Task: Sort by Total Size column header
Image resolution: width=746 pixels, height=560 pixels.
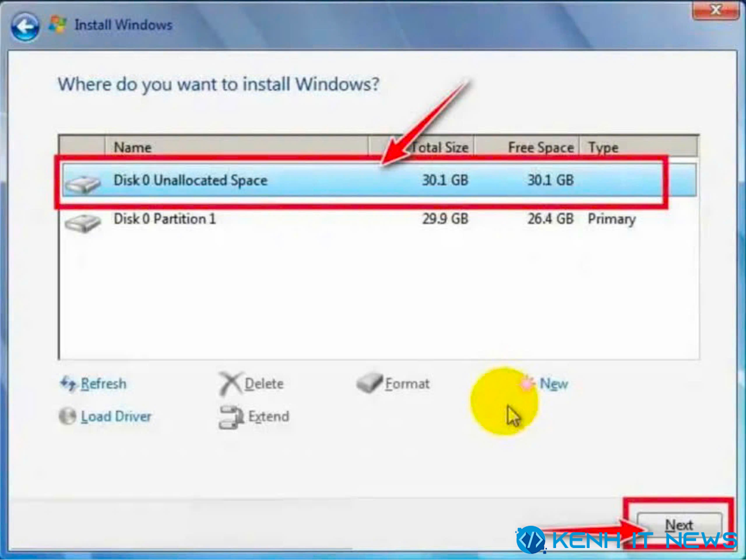Action: click(x=421, y=147)
